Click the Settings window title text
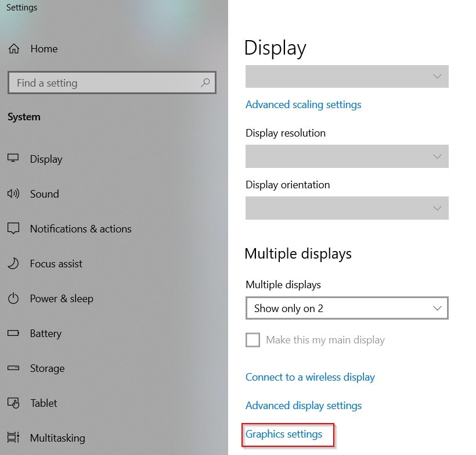Viewport: 476px width, 455px height. [x=22, y=8]
